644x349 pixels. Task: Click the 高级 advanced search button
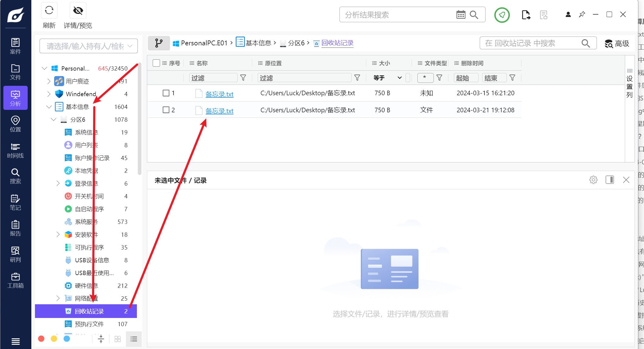coord(617,44)
